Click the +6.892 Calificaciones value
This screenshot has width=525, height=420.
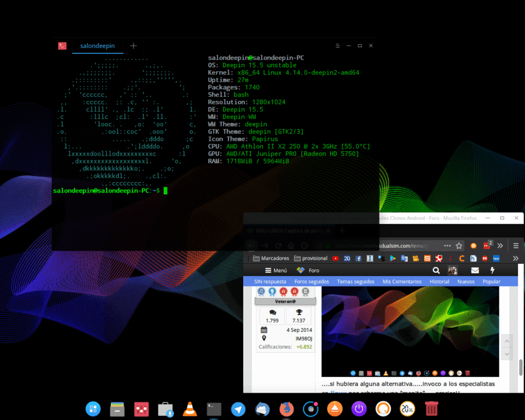304,347
